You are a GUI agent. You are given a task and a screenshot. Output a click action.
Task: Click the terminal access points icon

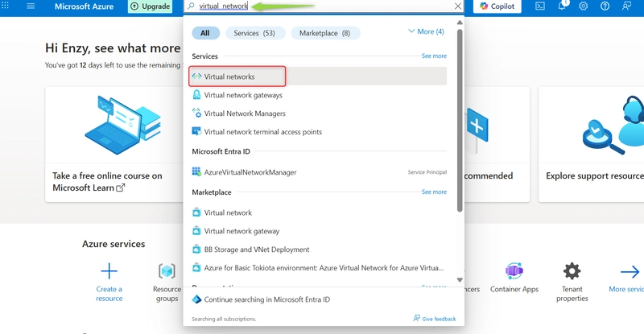click(196, 131)
